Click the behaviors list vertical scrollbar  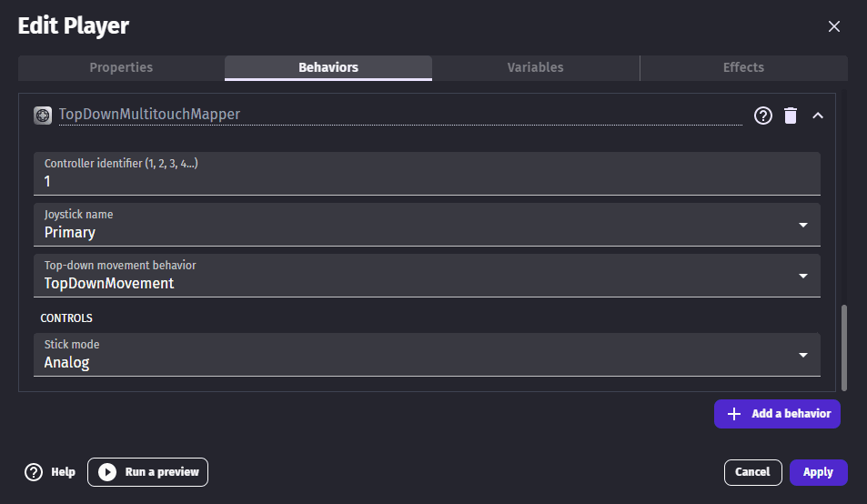844,346
